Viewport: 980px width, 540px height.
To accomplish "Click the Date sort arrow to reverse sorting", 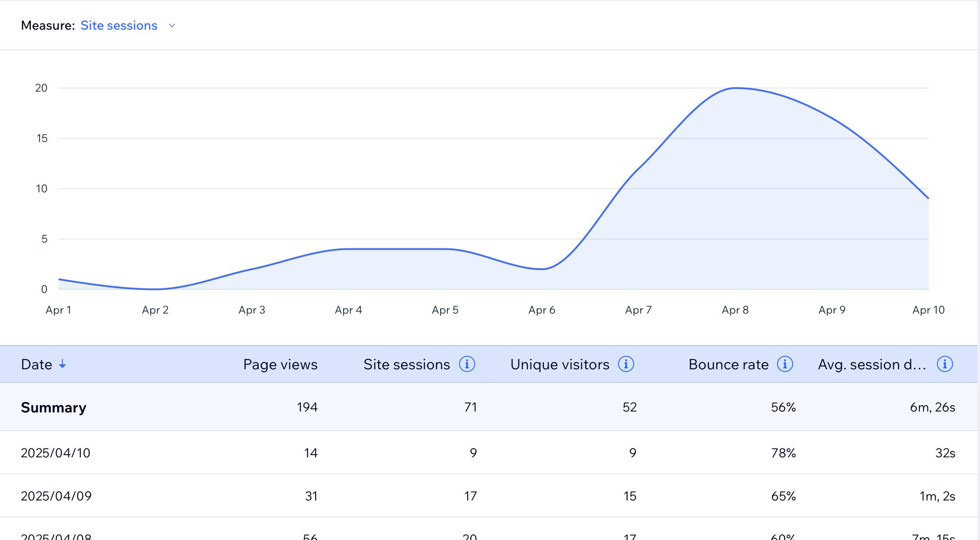I will [x=62, y=365].
